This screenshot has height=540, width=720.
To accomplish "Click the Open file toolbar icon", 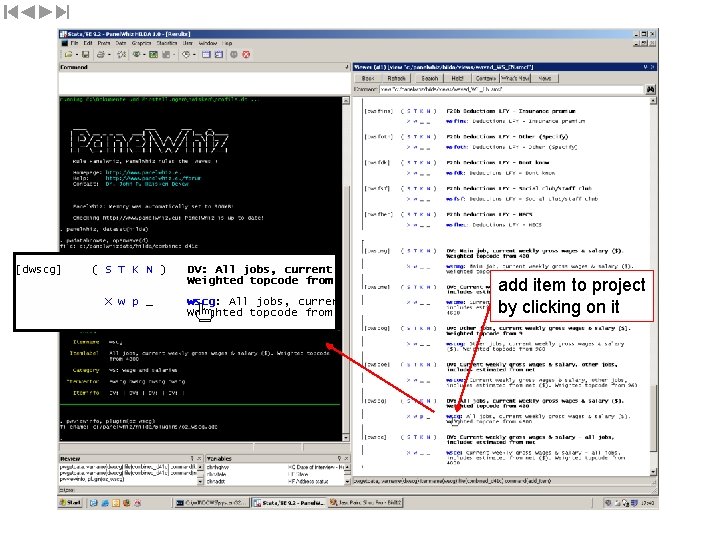I will 68,55.
